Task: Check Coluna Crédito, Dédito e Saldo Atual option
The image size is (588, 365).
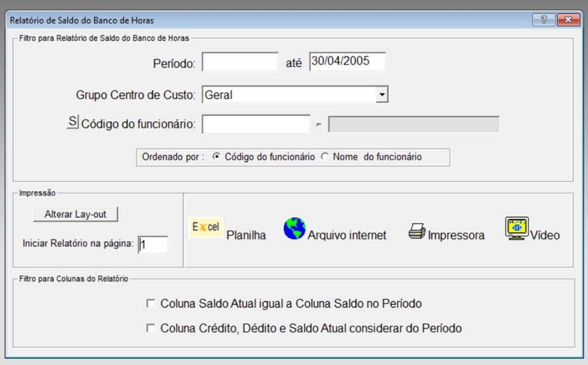Action: click(x=151, y=328)
